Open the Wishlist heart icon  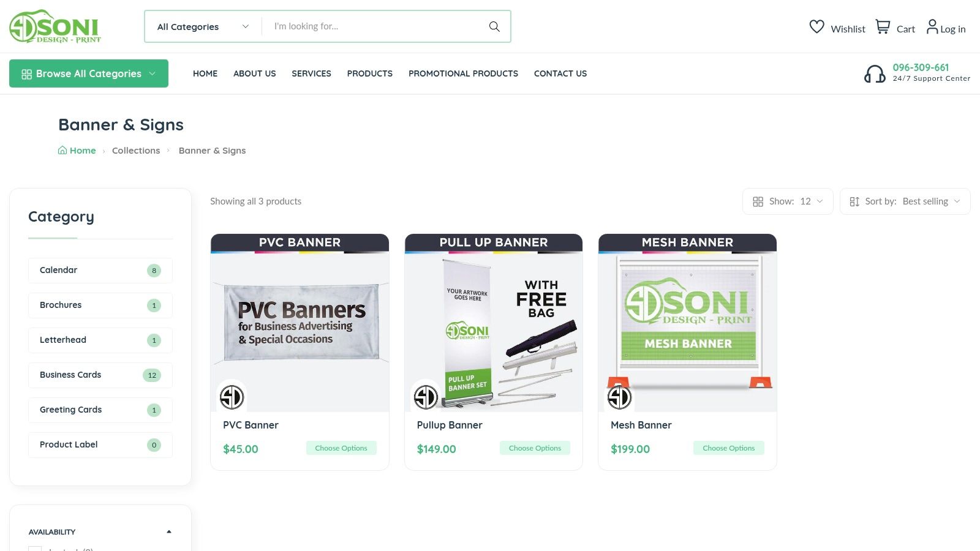click(x=816, y=27)
